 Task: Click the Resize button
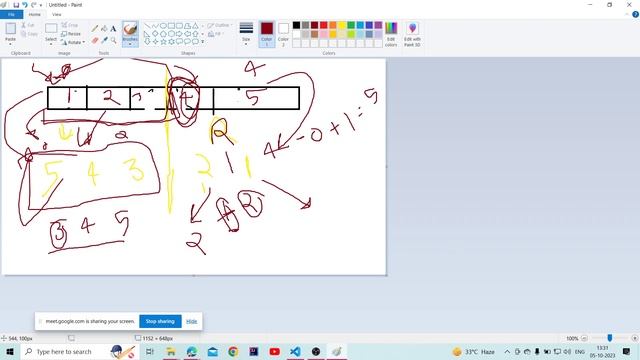pyautogui.click(x=71, y=34)
